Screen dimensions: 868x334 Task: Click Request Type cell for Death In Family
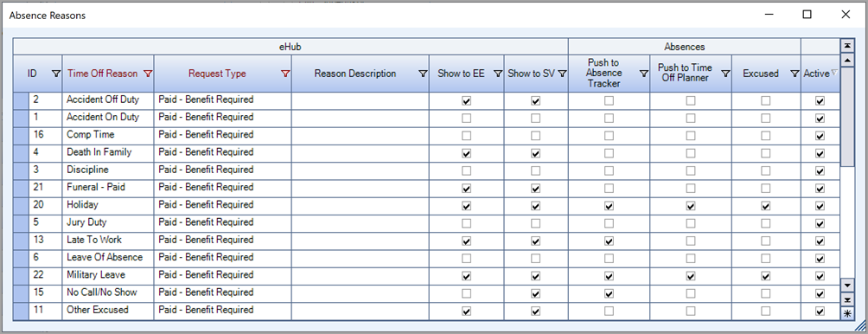(x=222, y=152)
